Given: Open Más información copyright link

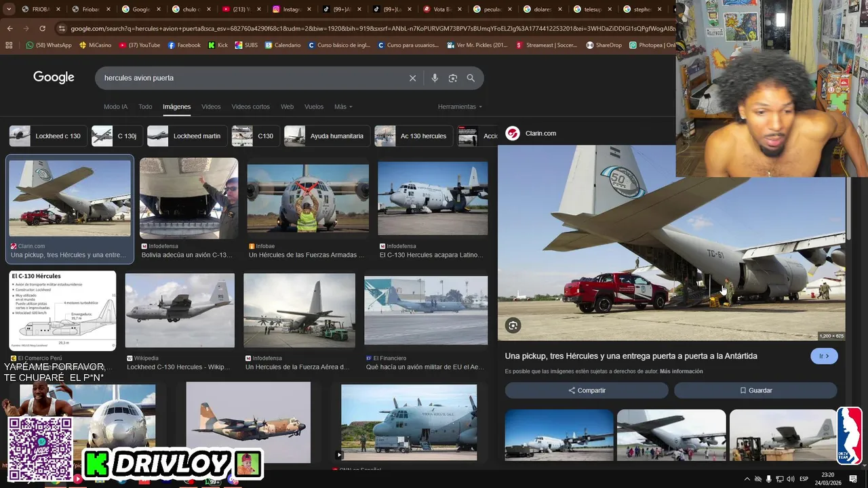Looking at the screenshot, I should click(681, 371).
